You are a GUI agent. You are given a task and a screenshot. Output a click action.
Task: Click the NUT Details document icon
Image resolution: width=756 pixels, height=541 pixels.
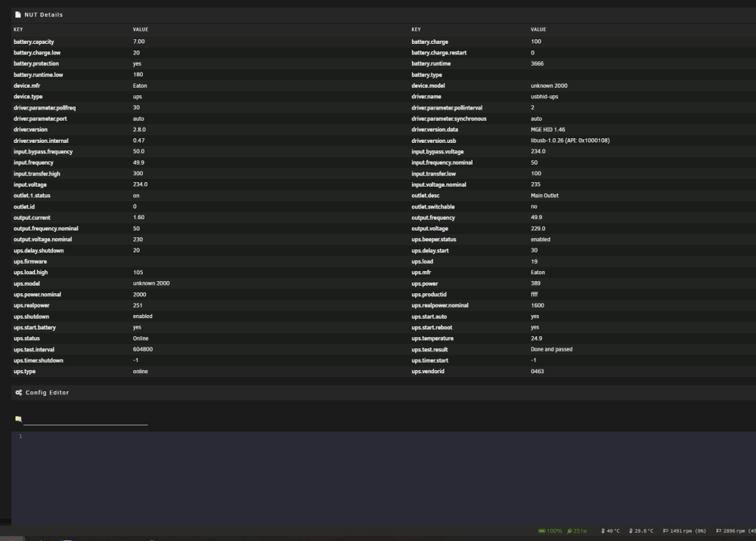click(18, 14)
